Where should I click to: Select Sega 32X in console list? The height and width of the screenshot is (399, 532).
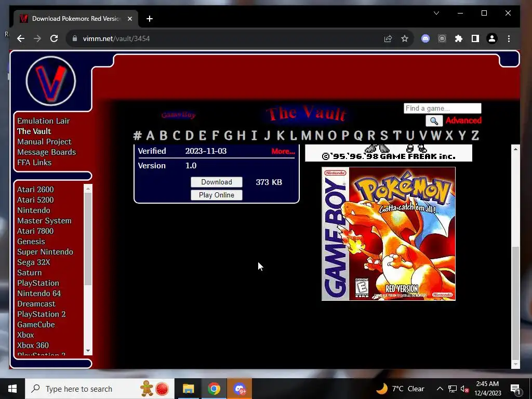click(x=34, y=262)
